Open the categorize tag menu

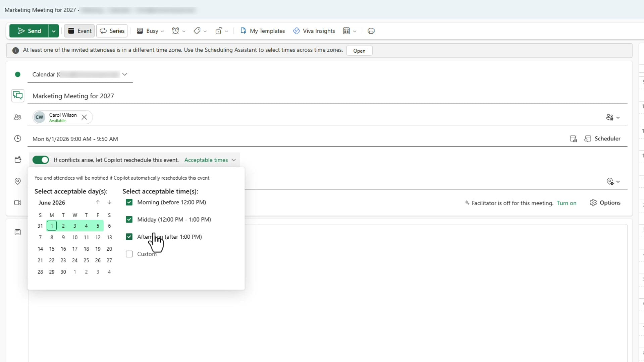pos(200,31)
